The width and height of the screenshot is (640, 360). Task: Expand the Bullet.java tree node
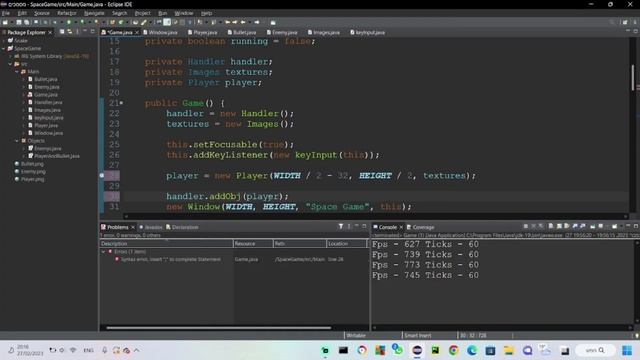tap(24, 79)
